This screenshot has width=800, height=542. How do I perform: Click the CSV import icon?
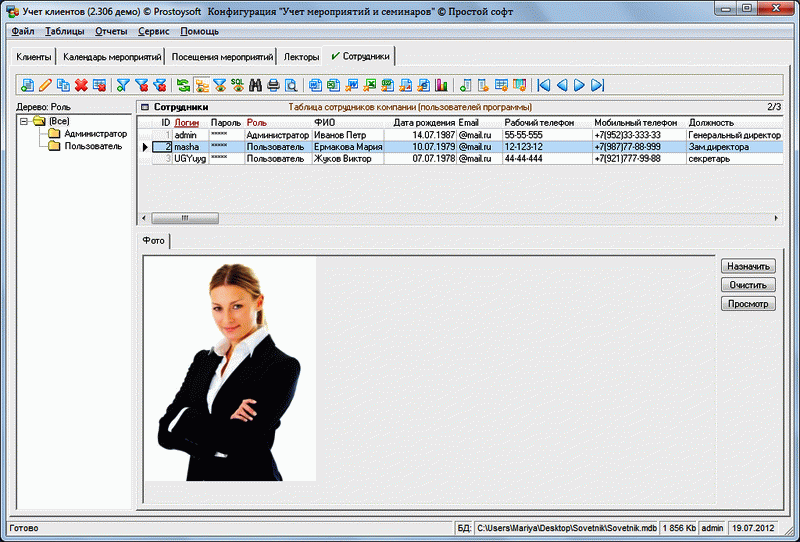pos(387,85)
